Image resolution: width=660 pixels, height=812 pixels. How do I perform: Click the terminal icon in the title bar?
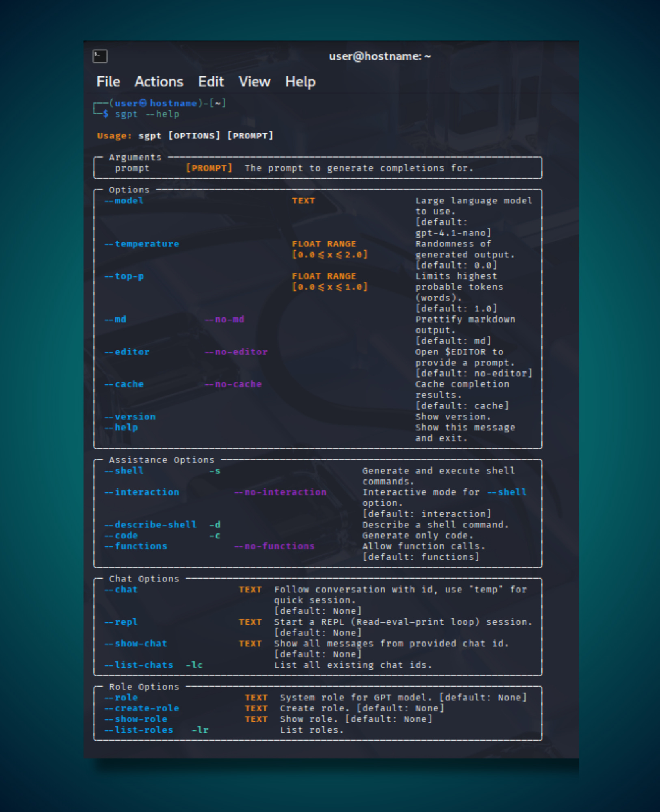click(x=100, y=56)
